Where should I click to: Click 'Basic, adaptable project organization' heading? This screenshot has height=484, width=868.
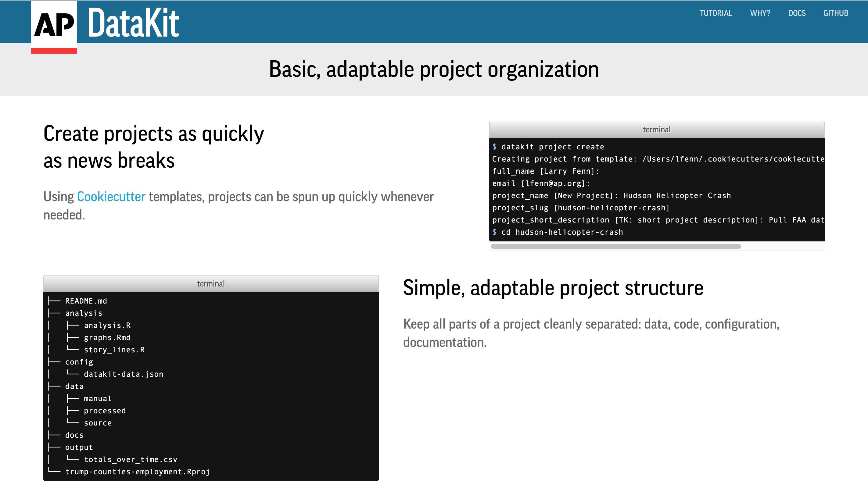click(x=434, y=69)
